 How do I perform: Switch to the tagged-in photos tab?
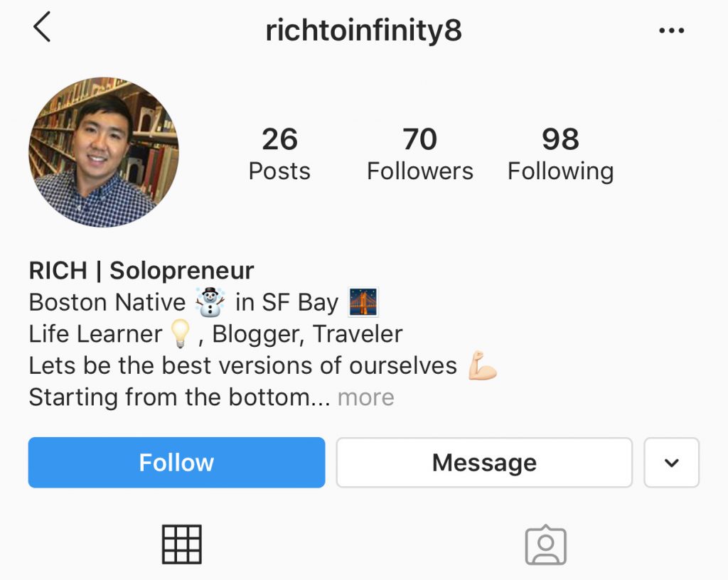click(x=546, y=544)
